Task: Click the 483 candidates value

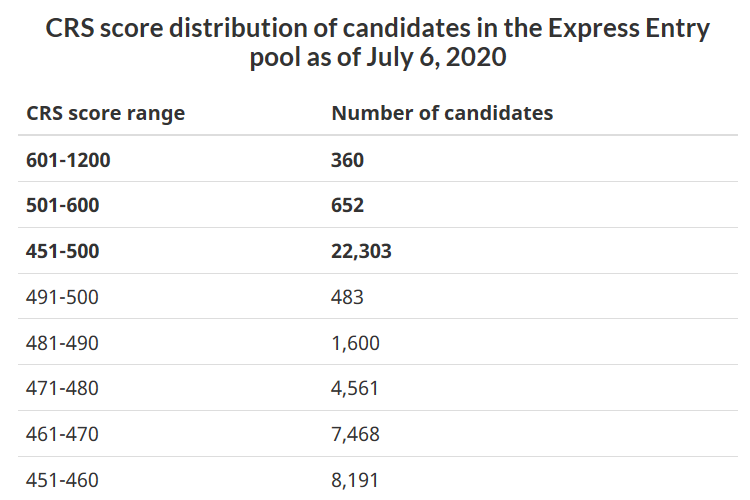Action: click(348, 297)
